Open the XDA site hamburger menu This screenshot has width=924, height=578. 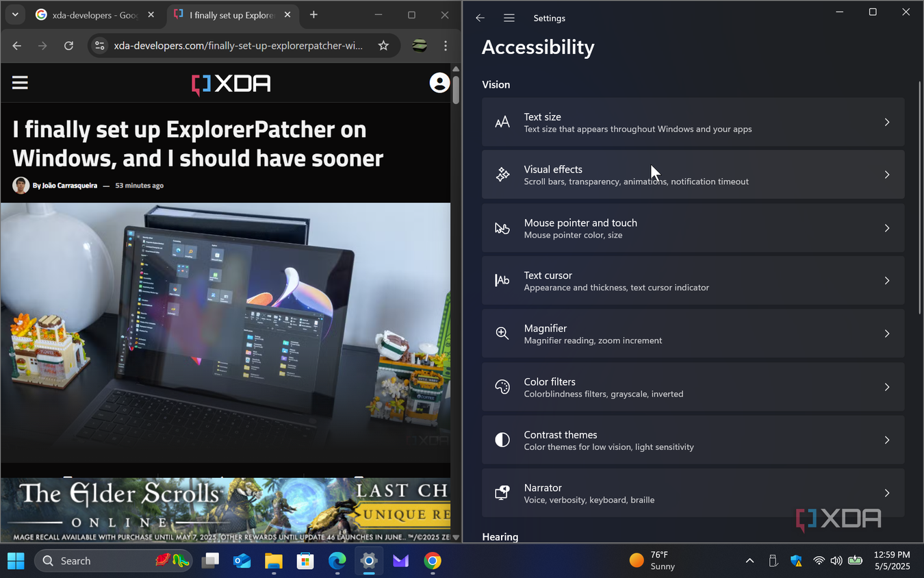coord(20,83)
